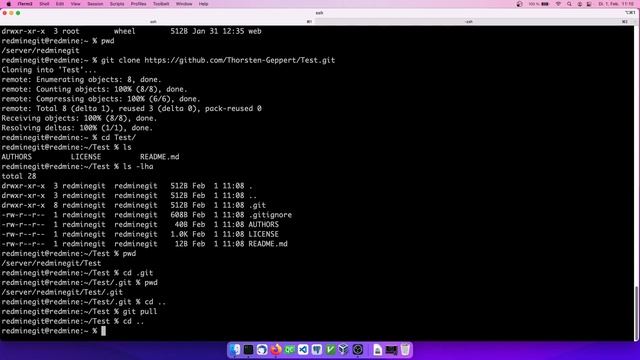Open the dark circular app in the dock
The width and height of the screenshot is (640, 360).
[x=358, y=349]
